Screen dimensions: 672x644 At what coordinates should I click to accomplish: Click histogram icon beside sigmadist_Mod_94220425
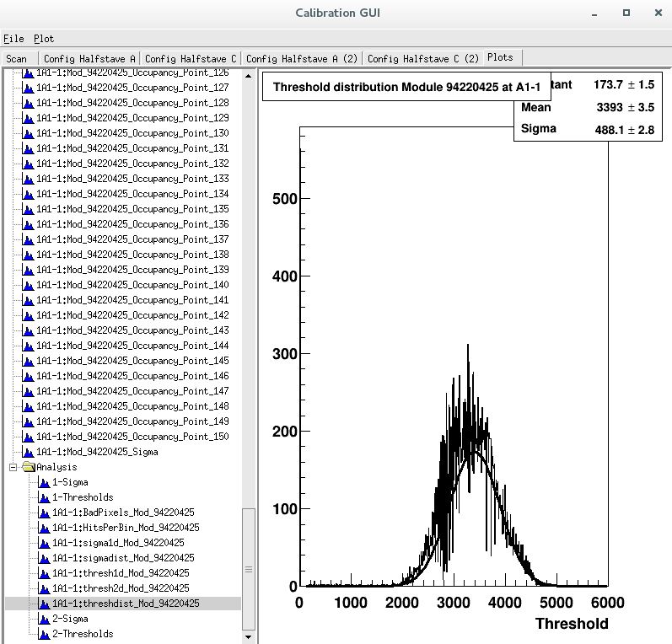pos(44,558)
